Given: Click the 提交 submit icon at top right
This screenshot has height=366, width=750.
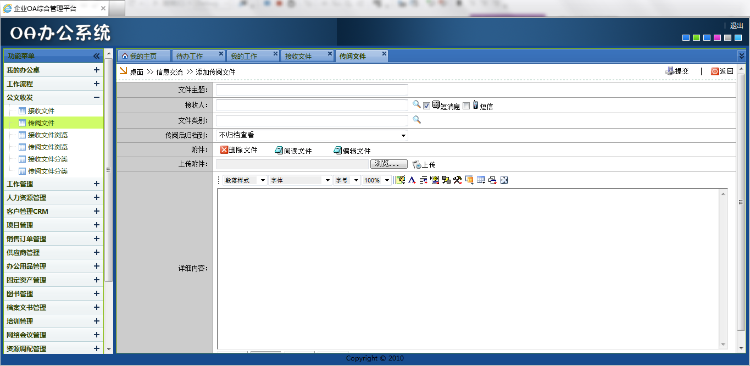Looking at the screenshot, I should click(670, 71).
